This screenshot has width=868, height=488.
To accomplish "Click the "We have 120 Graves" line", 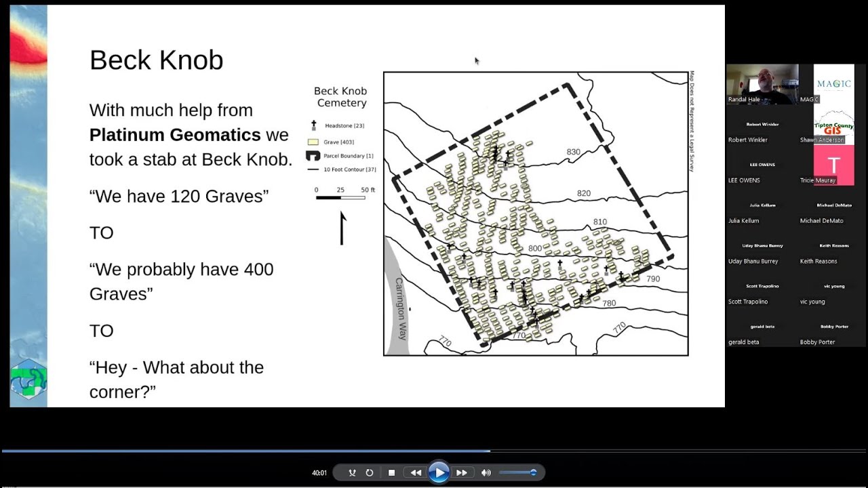I will [x=179, y=196].
